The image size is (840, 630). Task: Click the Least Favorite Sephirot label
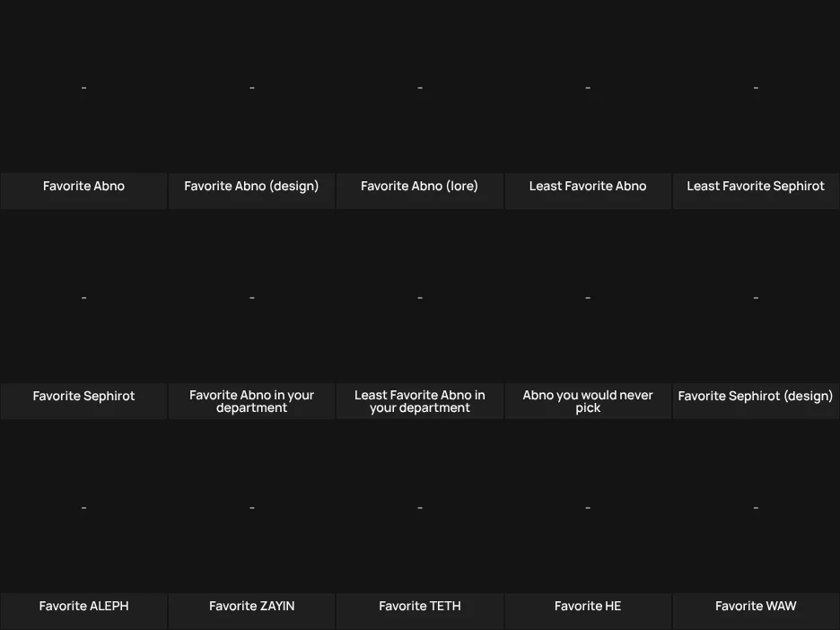coord(756,186)
